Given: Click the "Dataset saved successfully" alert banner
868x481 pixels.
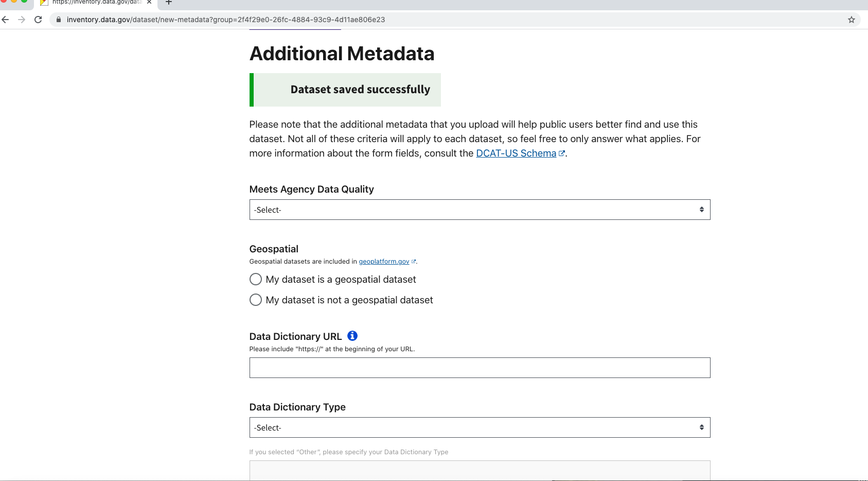Looking at the screenshot, I should [345, 90].
